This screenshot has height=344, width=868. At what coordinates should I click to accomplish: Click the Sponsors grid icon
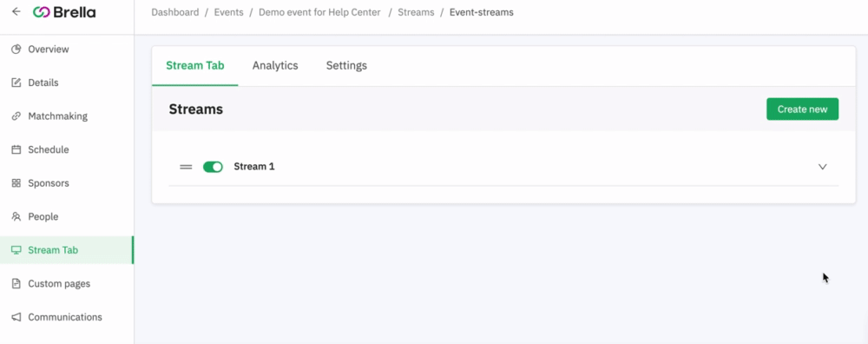tap(16, 183)
